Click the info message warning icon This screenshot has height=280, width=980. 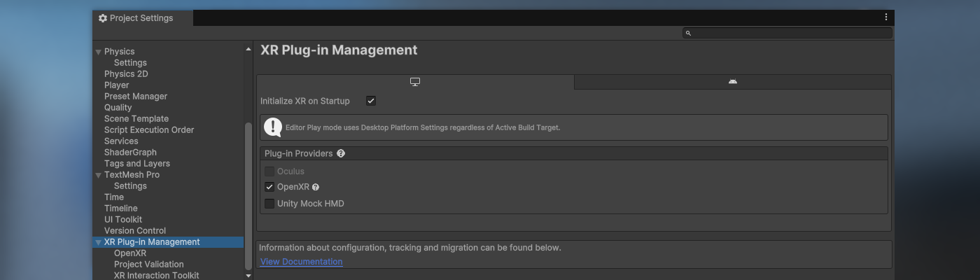point(272,127)
